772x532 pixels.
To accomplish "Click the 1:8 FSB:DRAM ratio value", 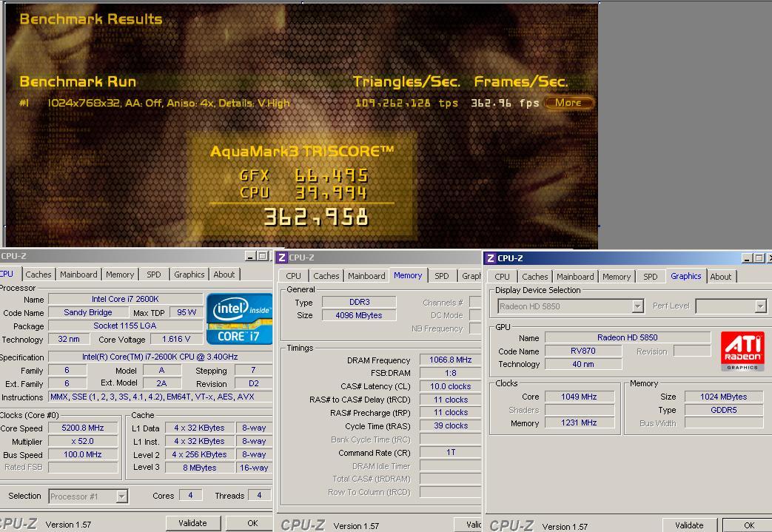I will point(451,373).
